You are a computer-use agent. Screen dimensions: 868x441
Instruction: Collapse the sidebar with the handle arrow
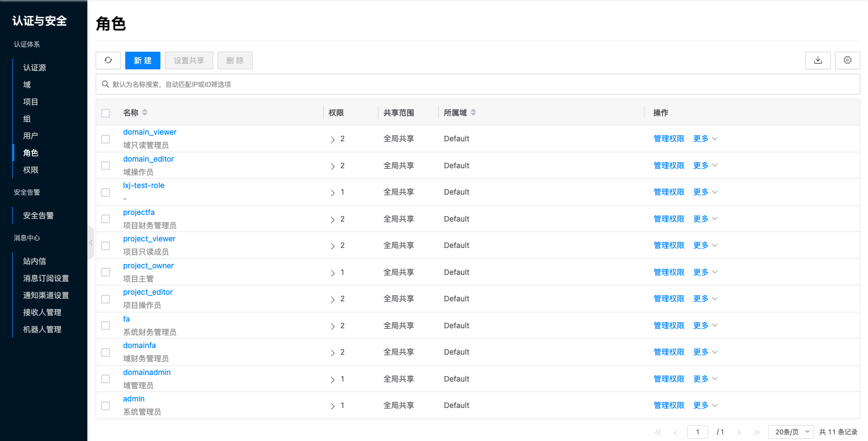coord(91,242)
